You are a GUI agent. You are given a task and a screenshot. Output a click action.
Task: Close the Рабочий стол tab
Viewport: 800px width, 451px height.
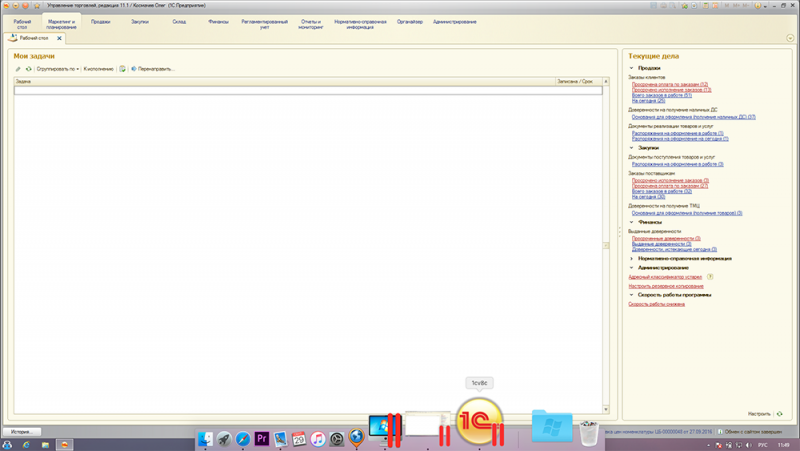tap(59, 38)
